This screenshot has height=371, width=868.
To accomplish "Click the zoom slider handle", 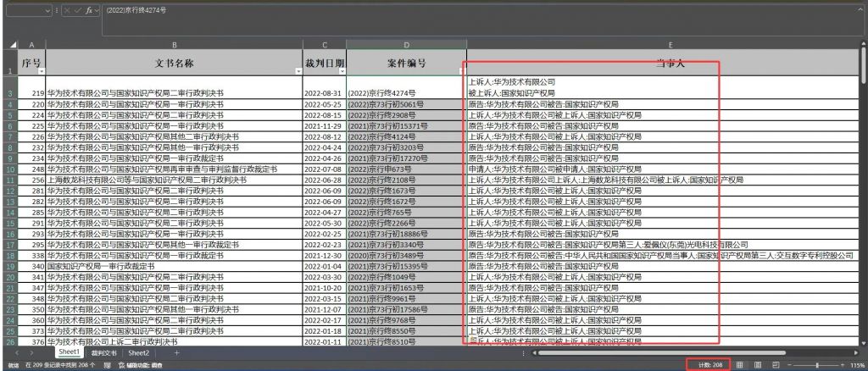I will click(x=818, y=365).
